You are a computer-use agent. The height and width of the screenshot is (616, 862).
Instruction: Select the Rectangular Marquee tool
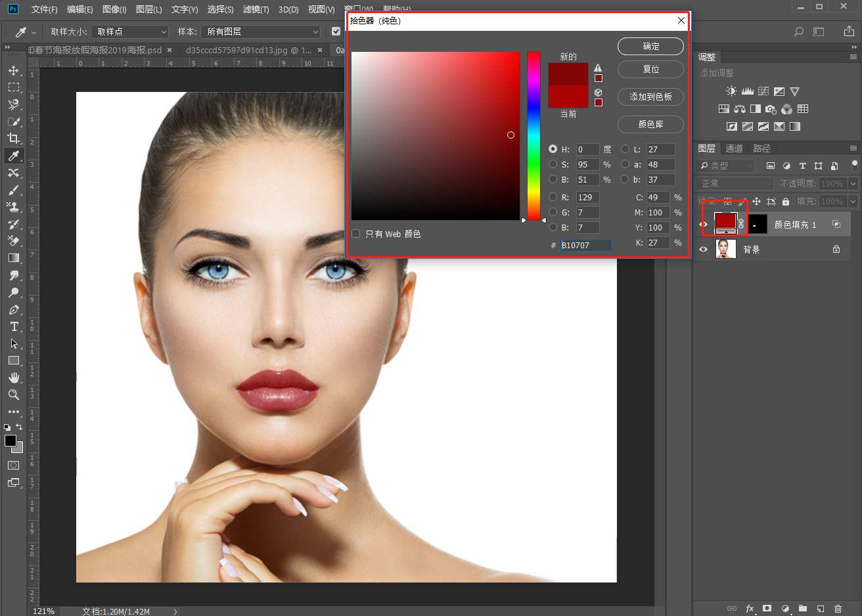coord(14,87)
